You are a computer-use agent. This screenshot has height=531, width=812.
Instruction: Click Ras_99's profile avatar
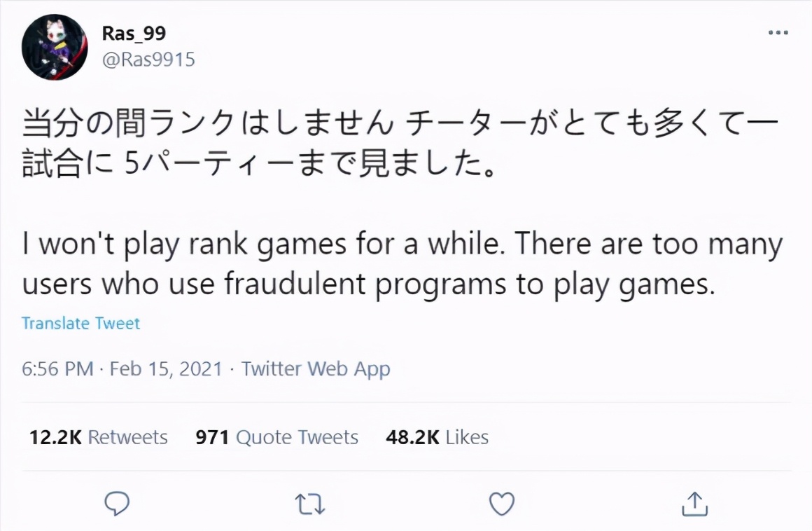54,46
